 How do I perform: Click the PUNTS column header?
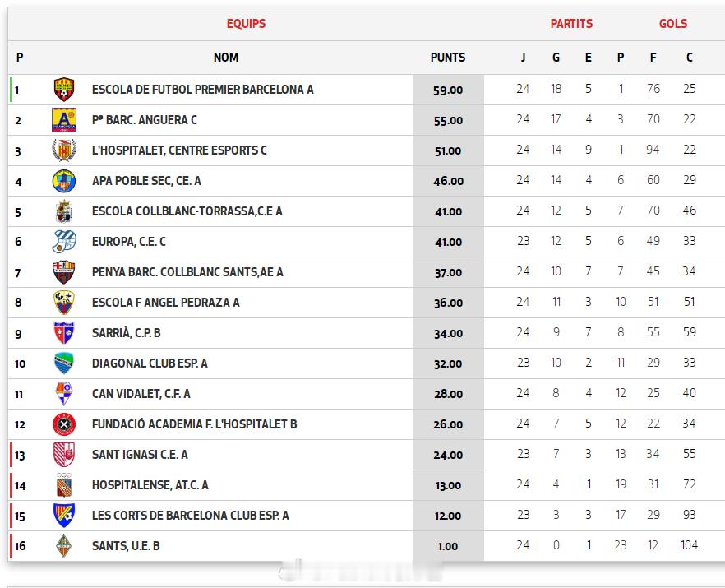448,58
